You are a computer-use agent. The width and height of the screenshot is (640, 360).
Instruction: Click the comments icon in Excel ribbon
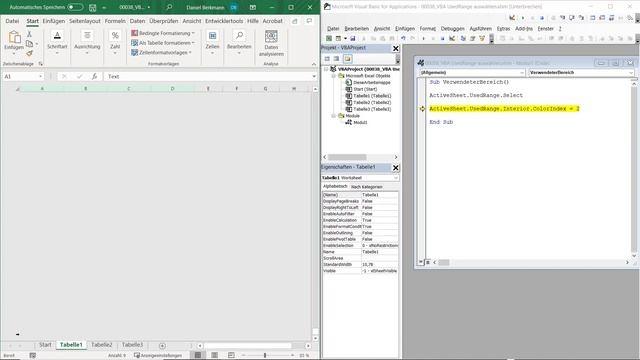pos(309,21)
